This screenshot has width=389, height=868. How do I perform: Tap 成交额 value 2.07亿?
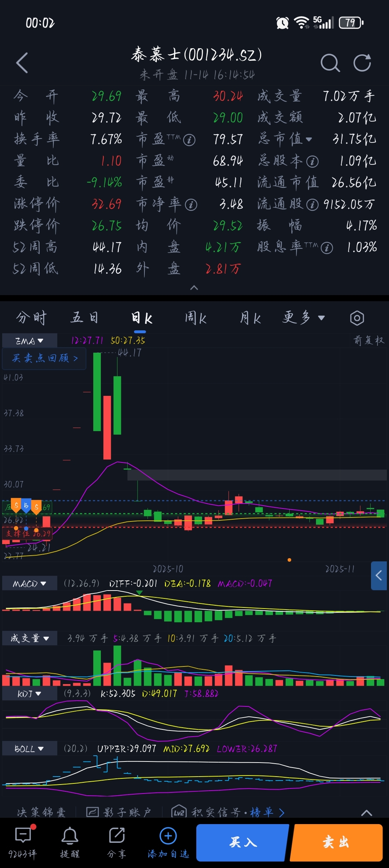coord(357,118)
